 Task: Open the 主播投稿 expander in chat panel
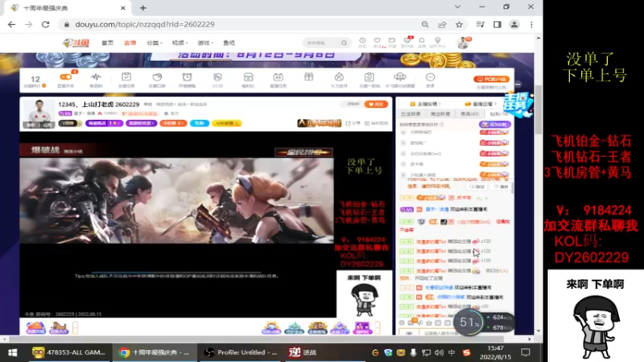click(425, 104)
